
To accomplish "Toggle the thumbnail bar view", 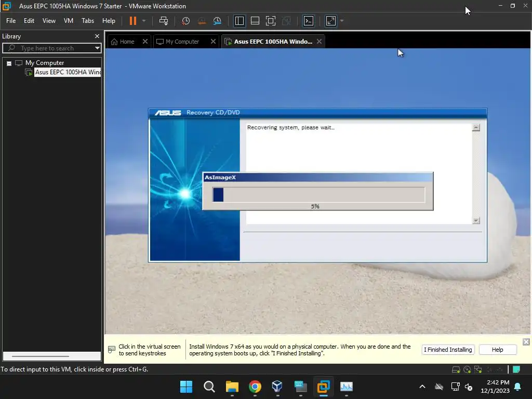I will point(255,21).
